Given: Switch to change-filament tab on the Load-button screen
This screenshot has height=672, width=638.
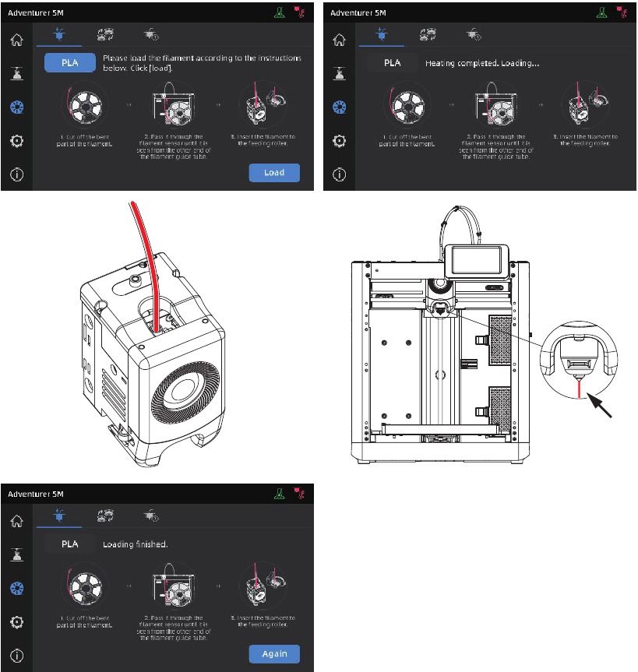Looking at the screenshot, I should (x=105, y=34).
